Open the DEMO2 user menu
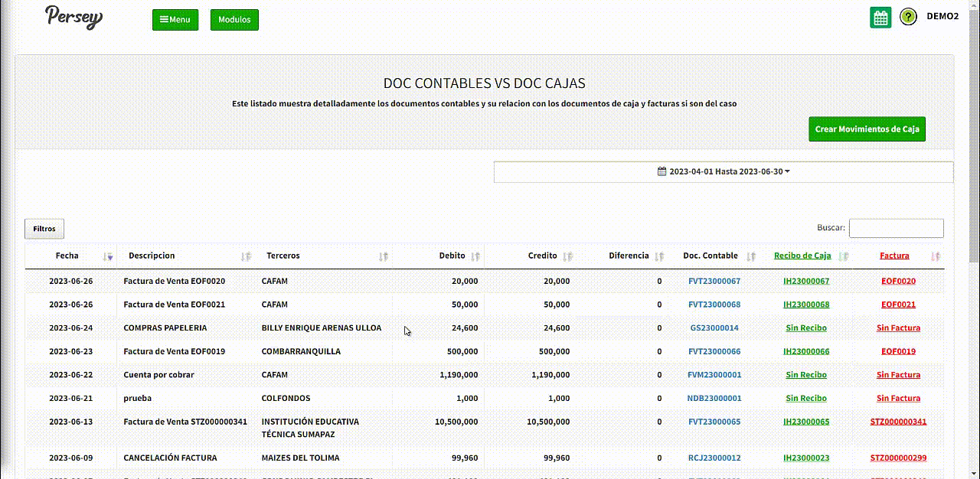This screenshot has height=479, width=980. (942, 16)
